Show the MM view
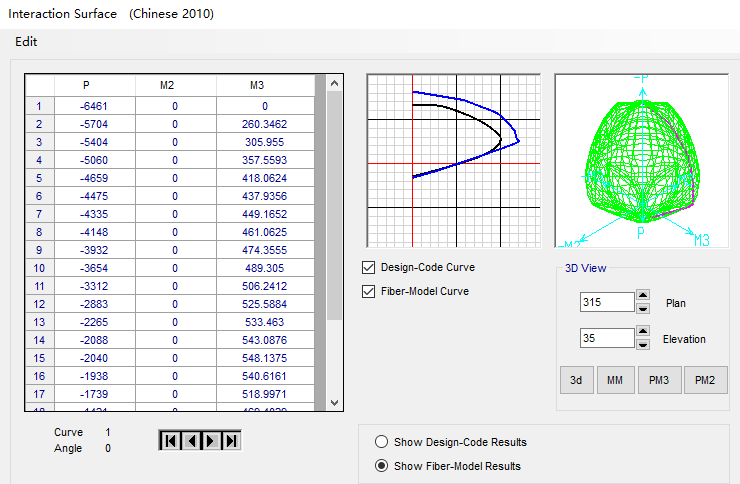The height and width of the screenshot is (484, 740). [x=615, y=380]
